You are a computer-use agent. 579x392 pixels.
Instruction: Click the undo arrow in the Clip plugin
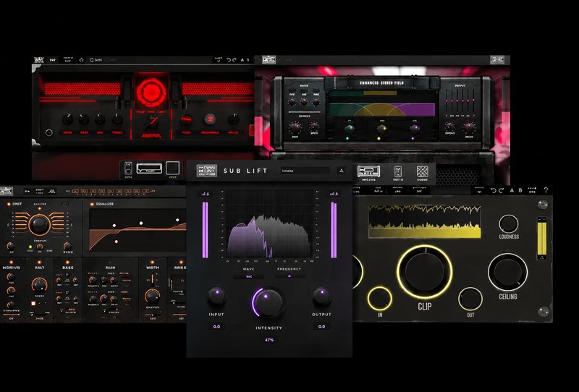[x=494, y=190]
